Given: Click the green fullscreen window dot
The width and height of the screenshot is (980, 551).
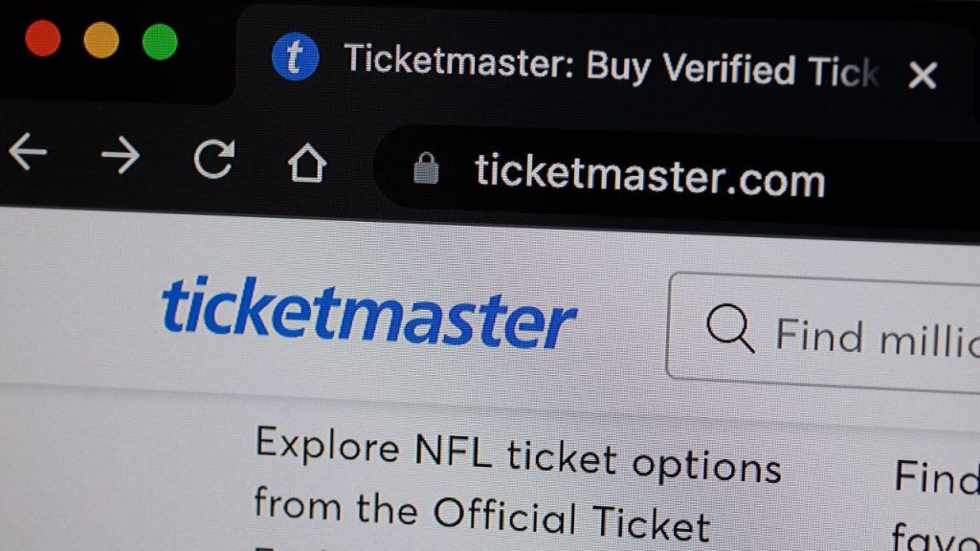Looking at the screenshot, I should (x=160, y=42).
